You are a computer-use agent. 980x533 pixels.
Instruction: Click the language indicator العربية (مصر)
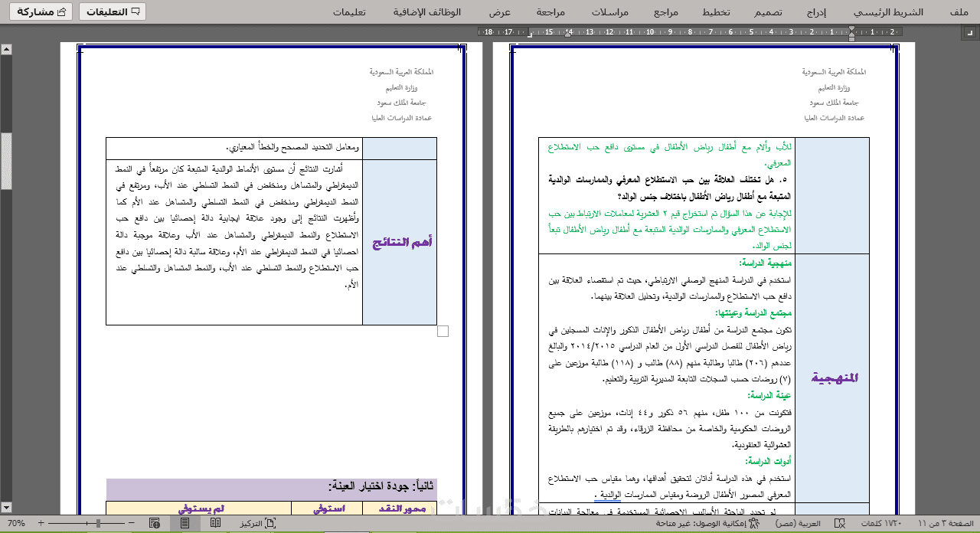[797, 523]
